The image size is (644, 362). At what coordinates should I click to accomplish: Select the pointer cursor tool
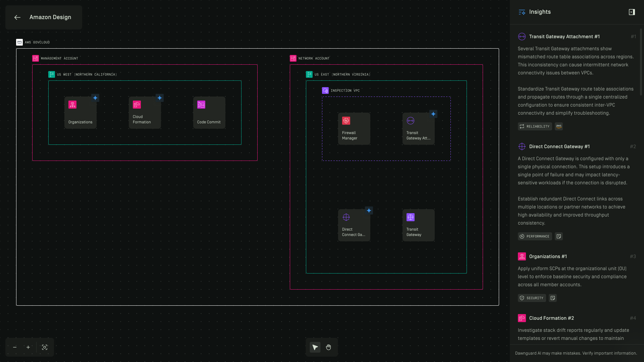(315, 347)
